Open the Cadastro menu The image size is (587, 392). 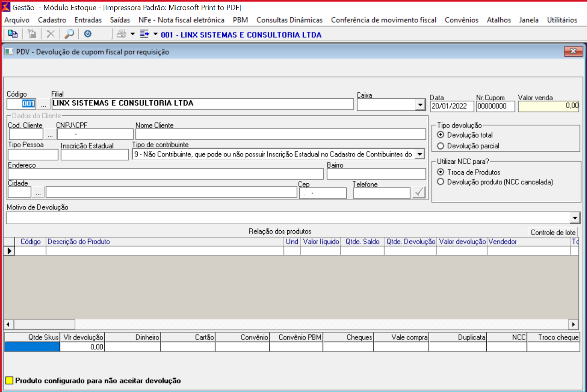[52, 20]
